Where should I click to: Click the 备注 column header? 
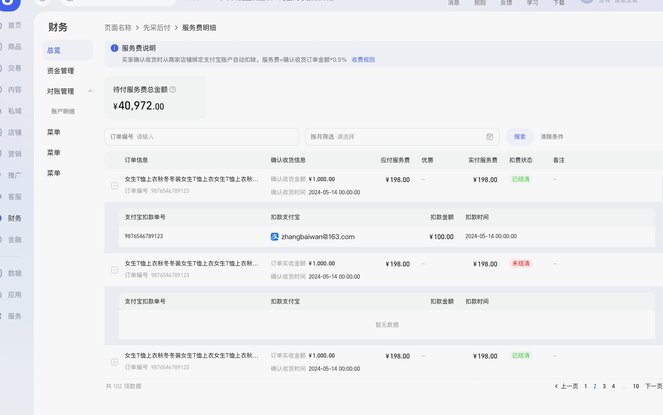(x=559, y=160)
